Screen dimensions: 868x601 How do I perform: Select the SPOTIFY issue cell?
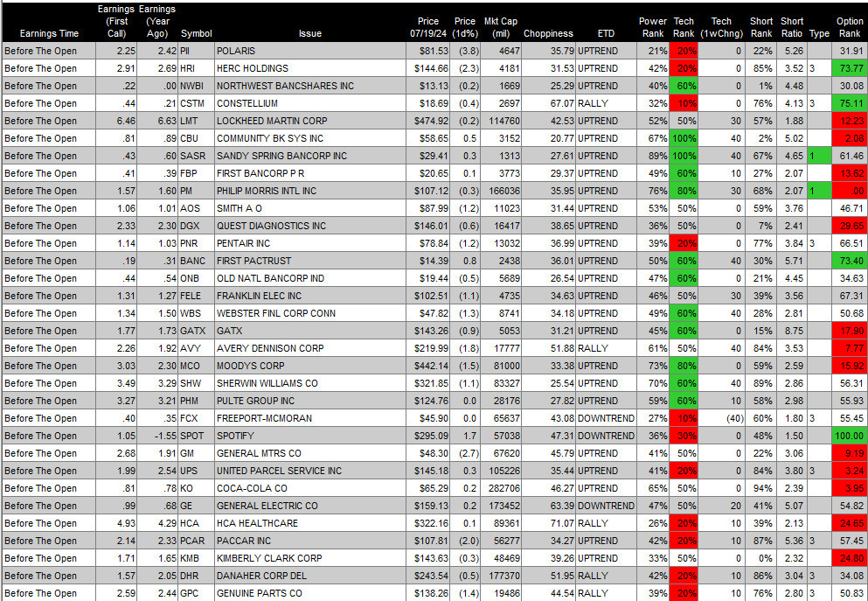tap(310, 436)
